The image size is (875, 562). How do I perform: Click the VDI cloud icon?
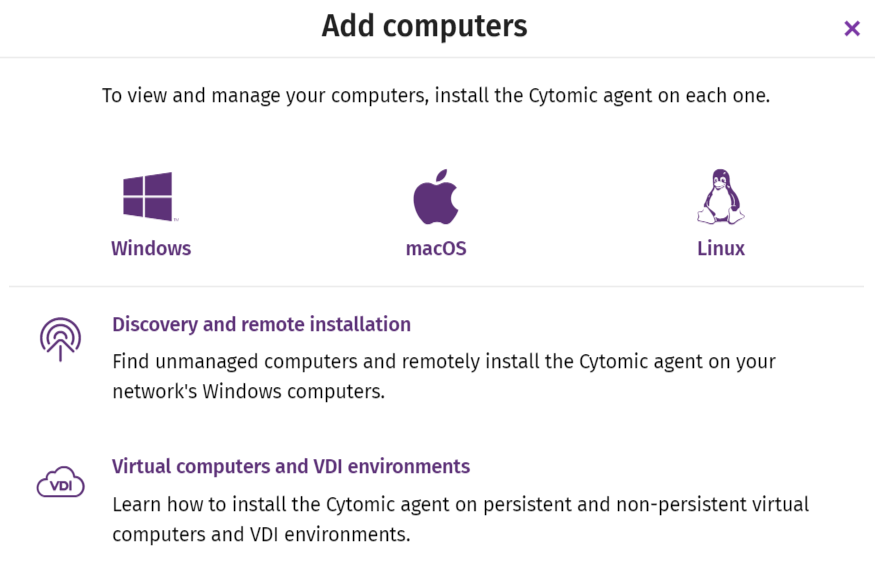(x=60, y=482)
